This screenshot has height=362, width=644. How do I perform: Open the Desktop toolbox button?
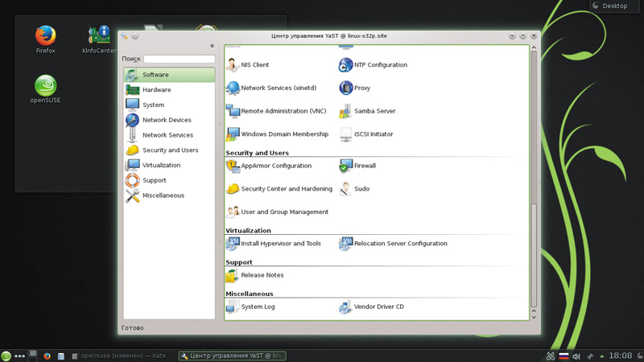[x=614, y=6]
